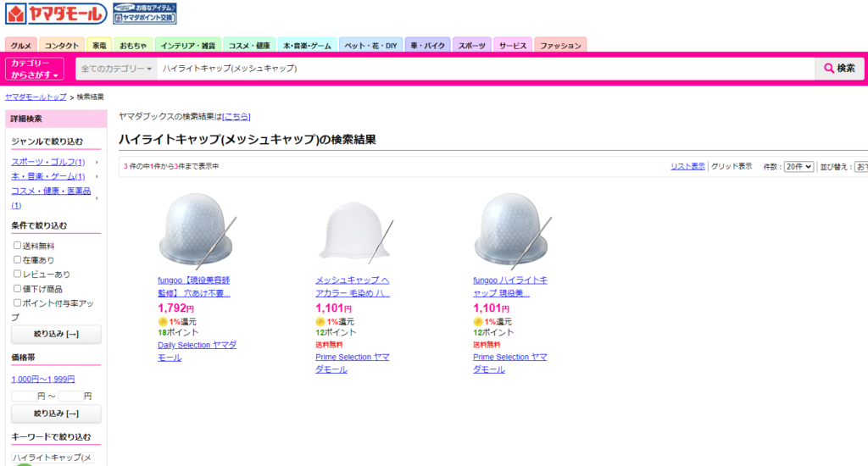Open fungoo ハイライトキャップ 現役美 link
This screenshot has height=466, width=868.
coord(510,286)
